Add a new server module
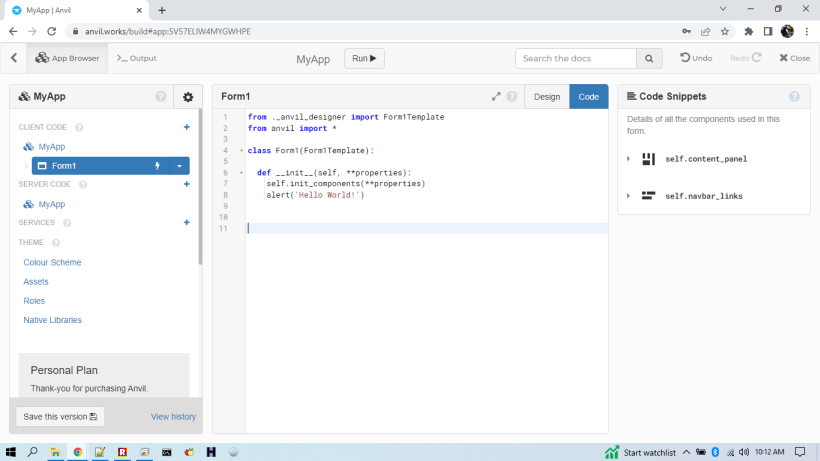820x461 pixels. 186,184
